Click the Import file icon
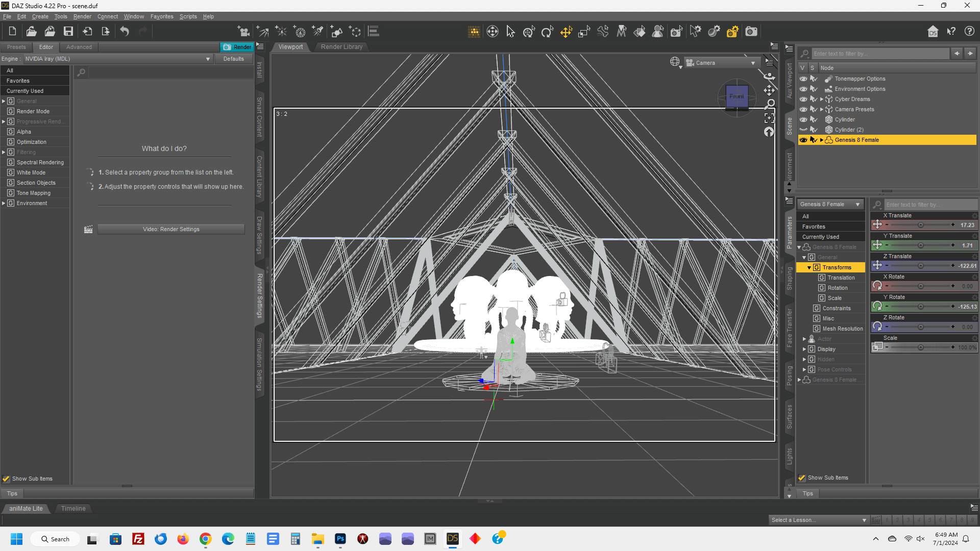Image resolution: width=980 pixels, height=551 pixels. point(87,32)
